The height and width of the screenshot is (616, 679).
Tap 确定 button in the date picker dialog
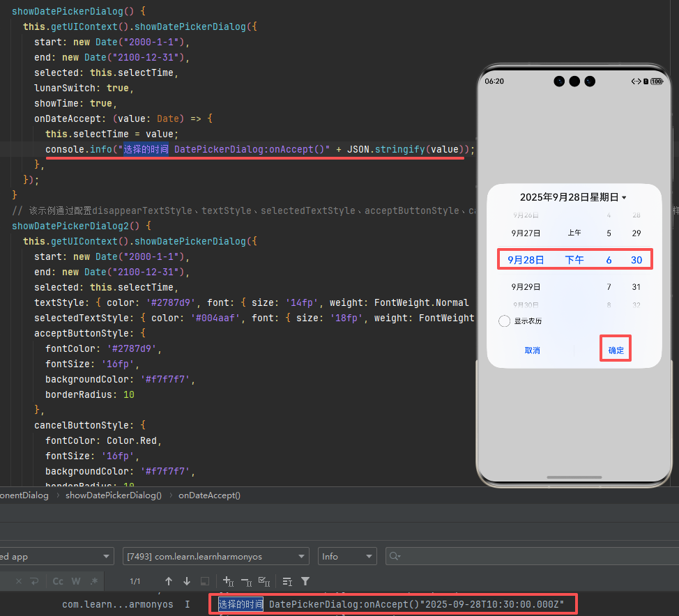pyautogui.click(x=616, y=351)
